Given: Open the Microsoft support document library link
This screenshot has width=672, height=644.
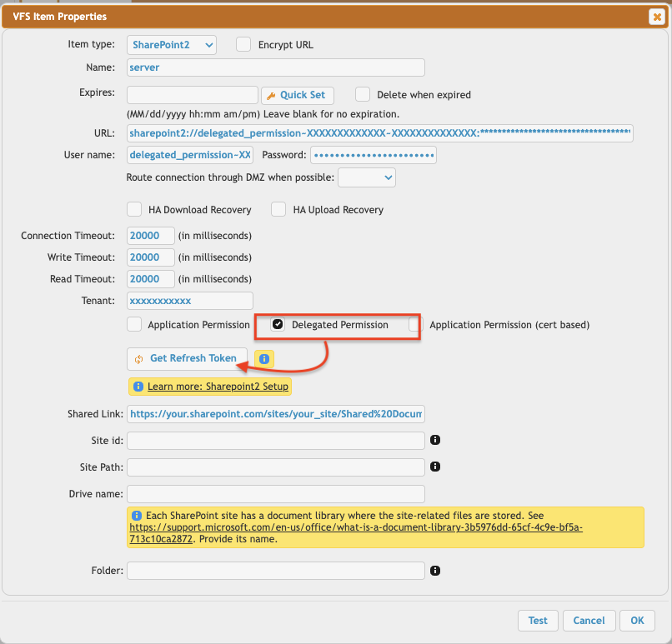Looking at the screenshot, I should (x=356, y=533).
